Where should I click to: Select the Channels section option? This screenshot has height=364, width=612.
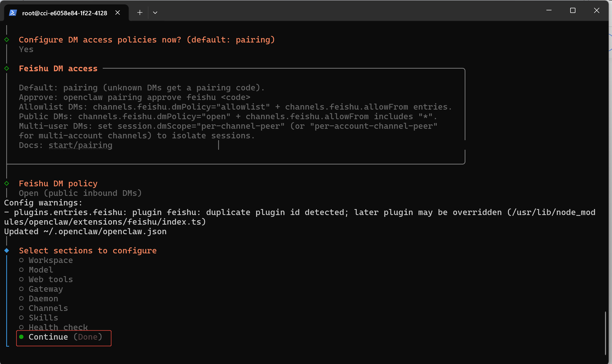pyautogui.click(x=44, y=308)
